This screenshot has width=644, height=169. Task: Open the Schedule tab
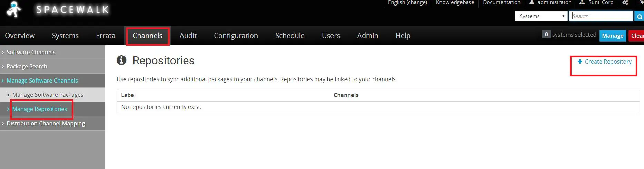tap(290, 36)
